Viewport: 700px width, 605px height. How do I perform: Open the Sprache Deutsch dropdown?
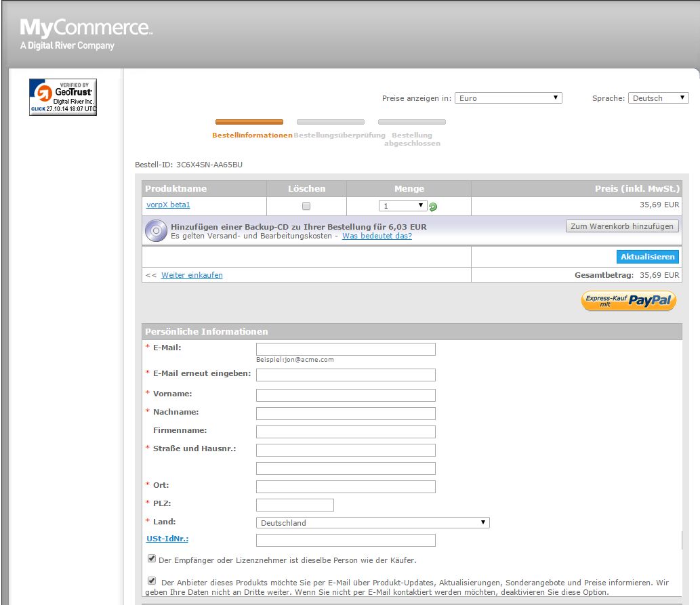[x=658, y=98]
